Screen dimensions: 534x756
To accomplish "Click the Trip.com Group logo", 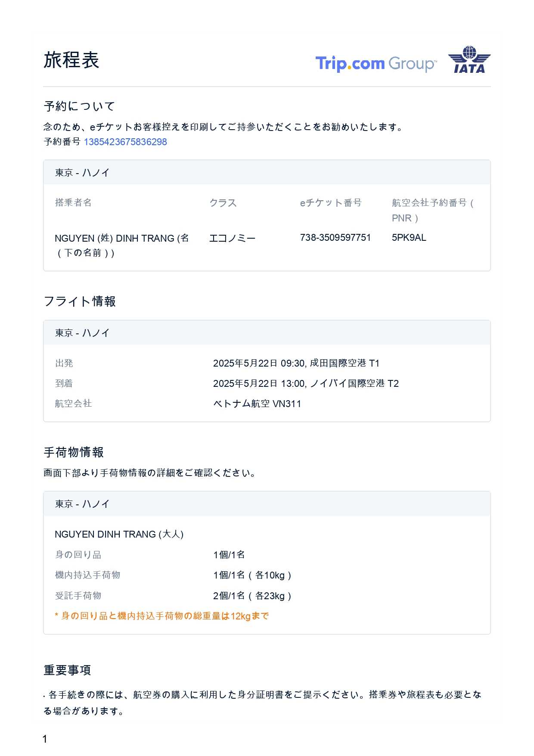I will (376, 63).
